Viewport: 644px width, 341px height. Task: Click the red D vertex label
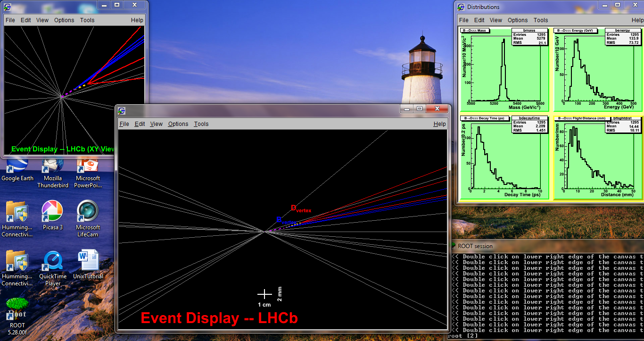tap(301, 208)
